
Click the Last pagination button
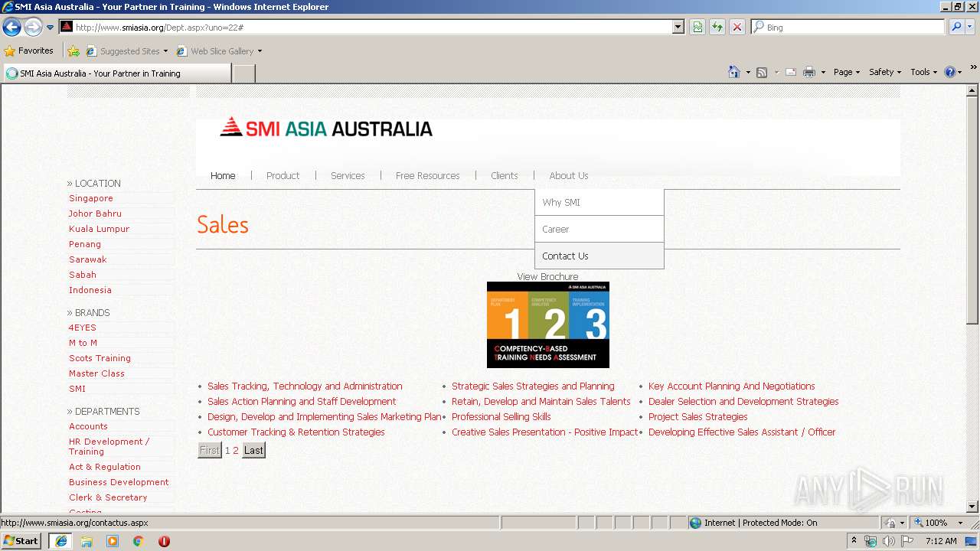coord(253,450)
